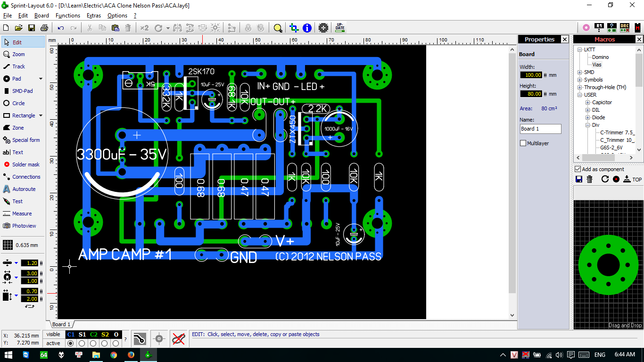Undo the last action
The width and height of the screenshot is (644, 362).
[x=61, y=28]
